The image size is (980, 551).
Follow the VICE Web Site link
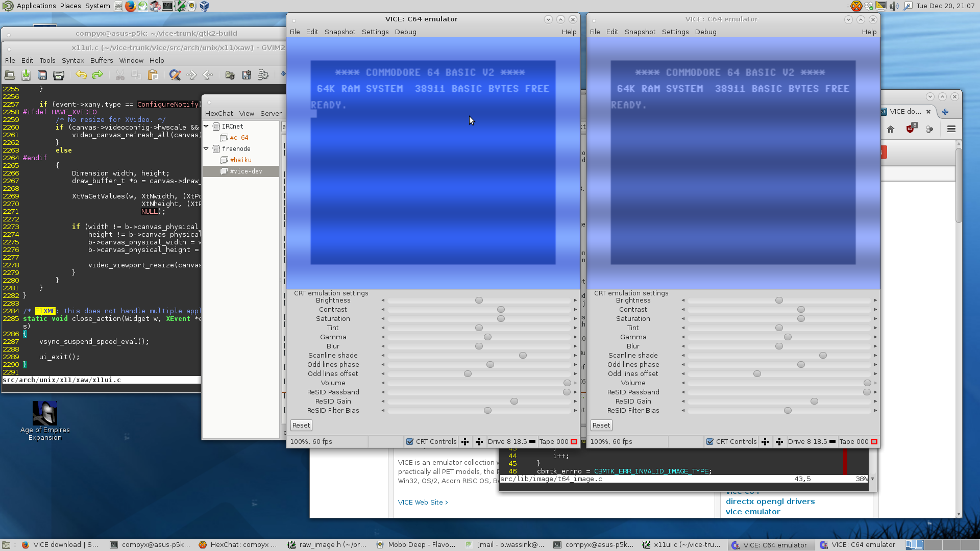(423, 503)
